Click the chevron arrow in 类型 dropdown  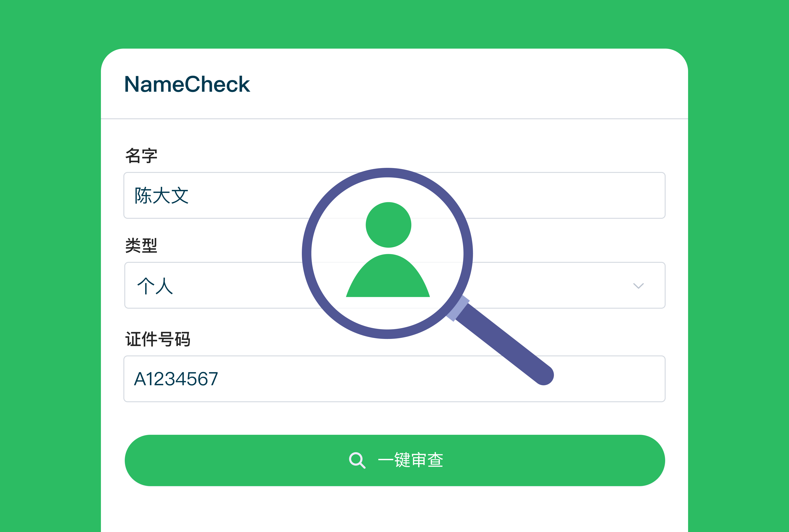[638, 286]
